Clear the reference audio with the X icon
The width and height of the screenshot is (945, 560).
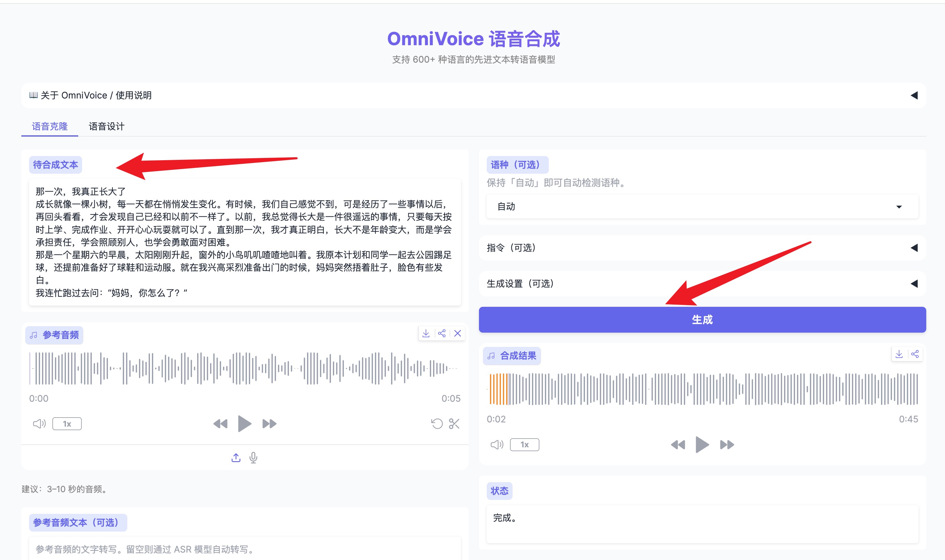(458, 333)
